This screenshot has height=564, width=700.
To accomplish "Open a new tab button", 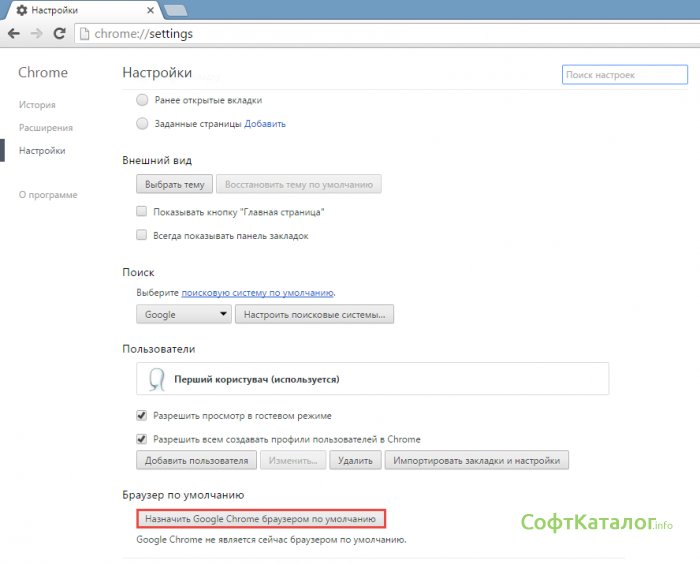I will pyautogui.click(x=174, y=10).
